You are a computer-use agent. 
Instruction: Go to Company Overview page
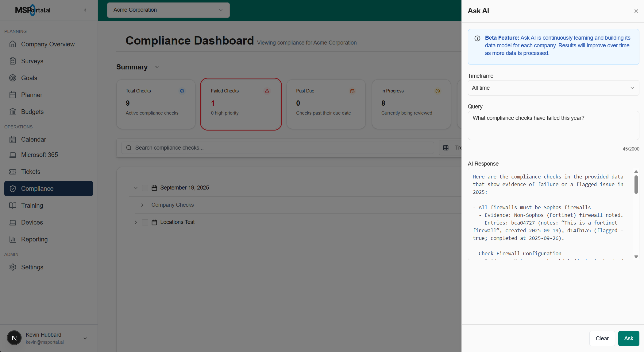point(48,44)
